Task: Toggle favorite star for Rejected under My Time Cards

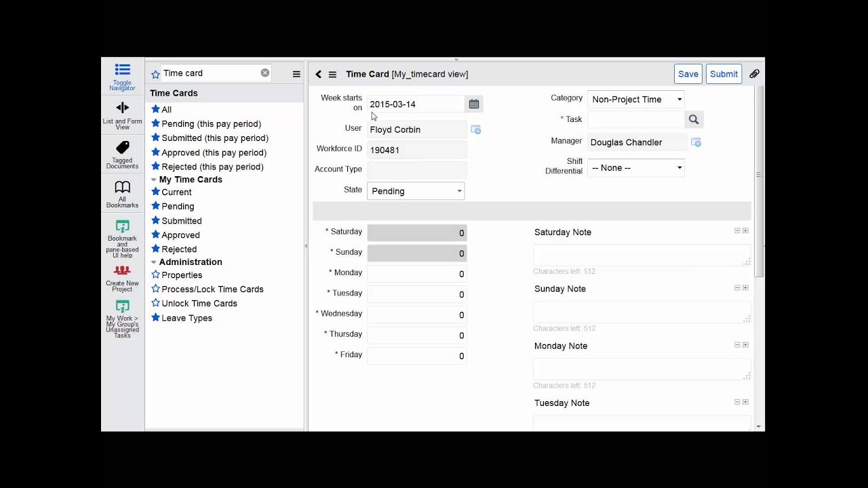Action: (155, 249)
